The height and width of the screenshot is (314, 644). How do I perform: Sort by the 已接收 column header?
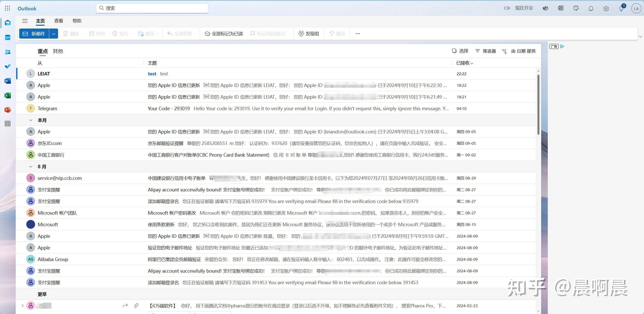[x=465, y=63]
